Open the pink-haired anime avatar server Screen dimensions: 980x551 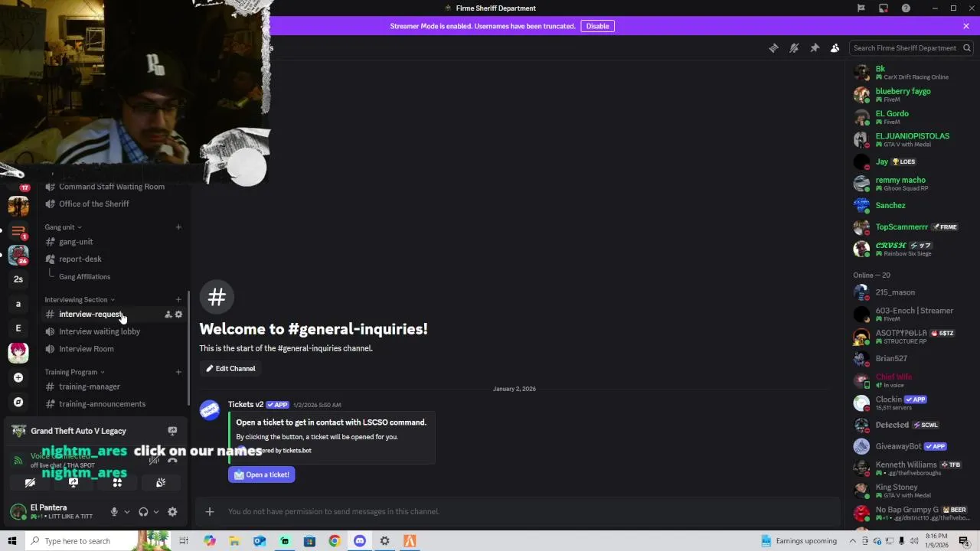[18, 353]
